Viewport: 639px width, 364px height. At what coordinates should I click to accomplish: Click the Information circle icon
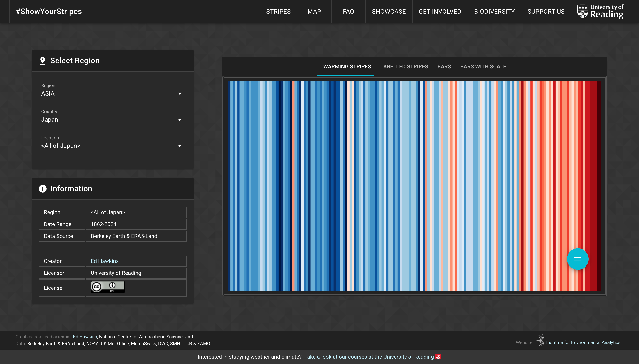tap(43, 189)
